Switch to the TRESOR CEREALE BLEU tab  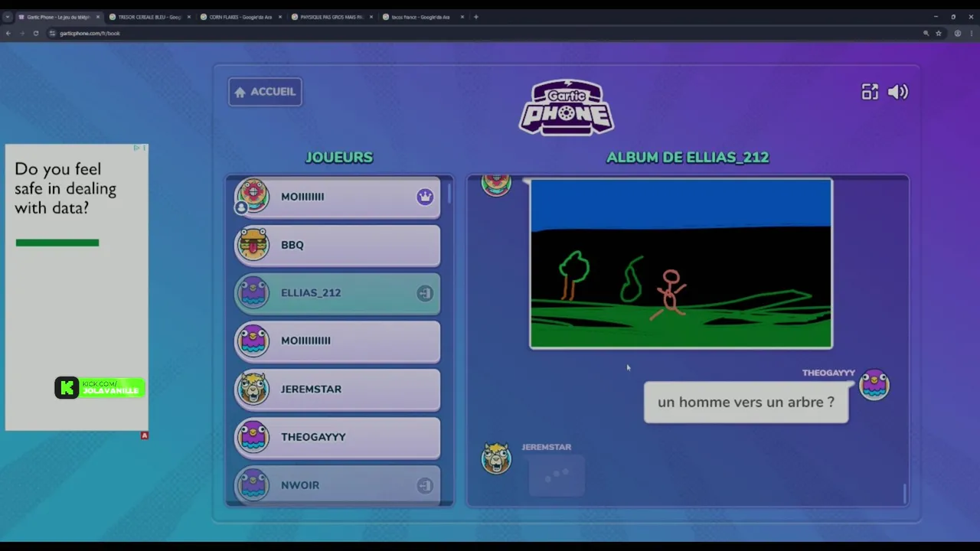(149, 17)
